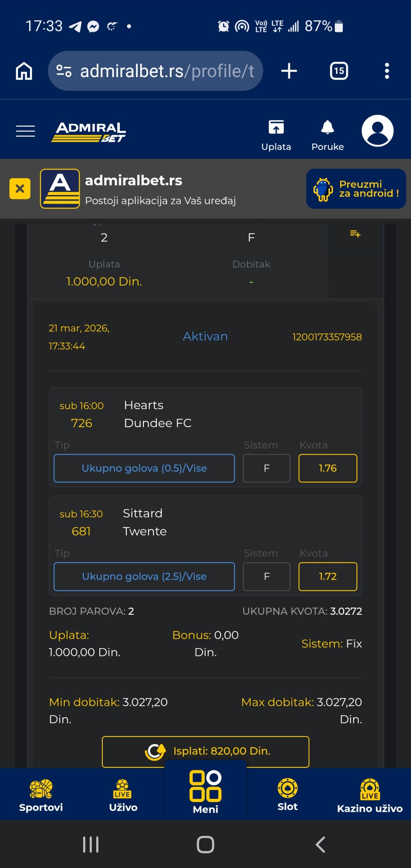Screen dimensions: 411x868
Task: Open browser three-dot options menu
Action: click(x=387, y=71)
